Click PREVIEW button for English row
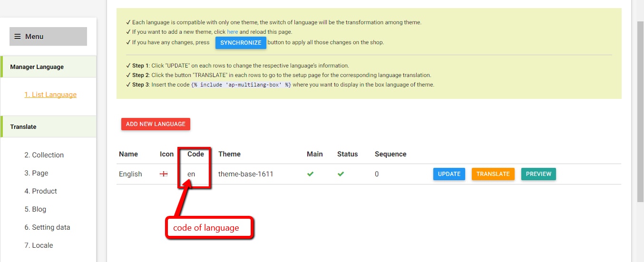Image resolution: width=644 pixels, height=262 pixels. (x=538, y=174)
